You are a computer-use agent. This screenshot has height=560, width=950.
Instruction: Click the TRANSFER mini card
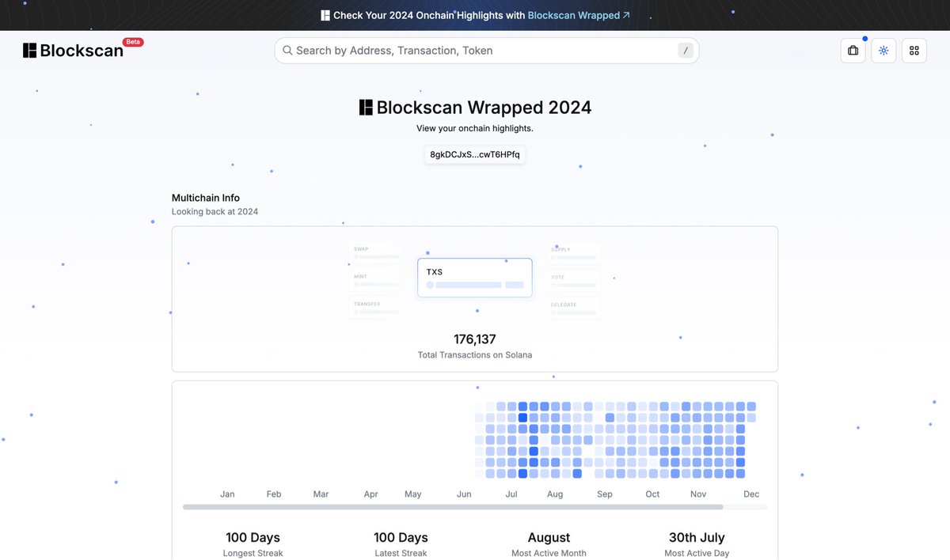point(377,308)
